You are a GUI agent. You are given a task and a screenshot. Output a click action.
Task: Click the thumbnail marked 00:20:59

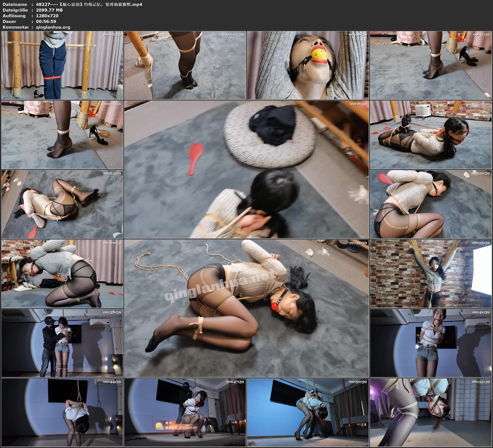click(430, 135)
